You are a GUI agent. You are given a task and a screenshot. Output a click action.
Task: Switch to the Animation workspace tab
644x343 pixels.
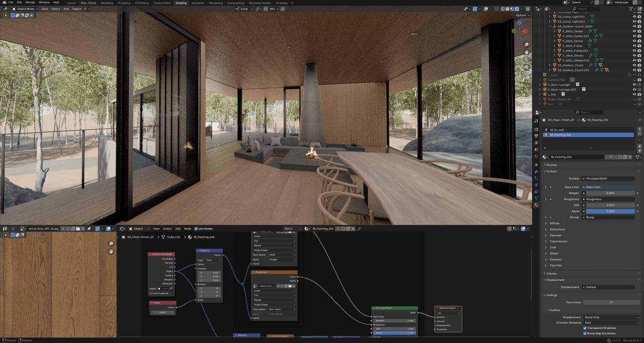[197, 2]
